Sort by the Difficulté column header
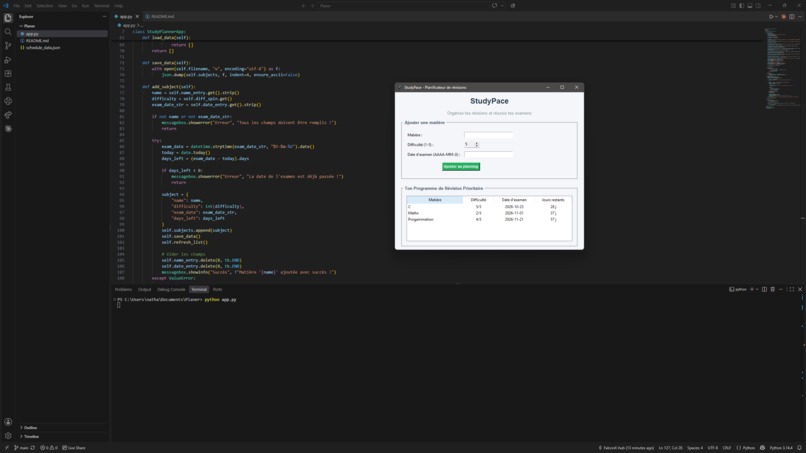 (478, 200)
